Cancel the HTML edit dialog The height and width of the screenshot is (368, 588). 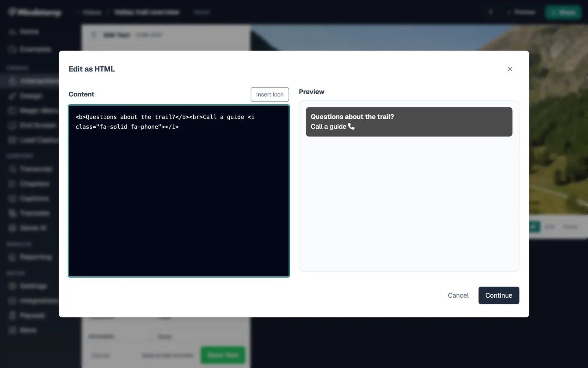pyautogui.click(x=458, y=296)
